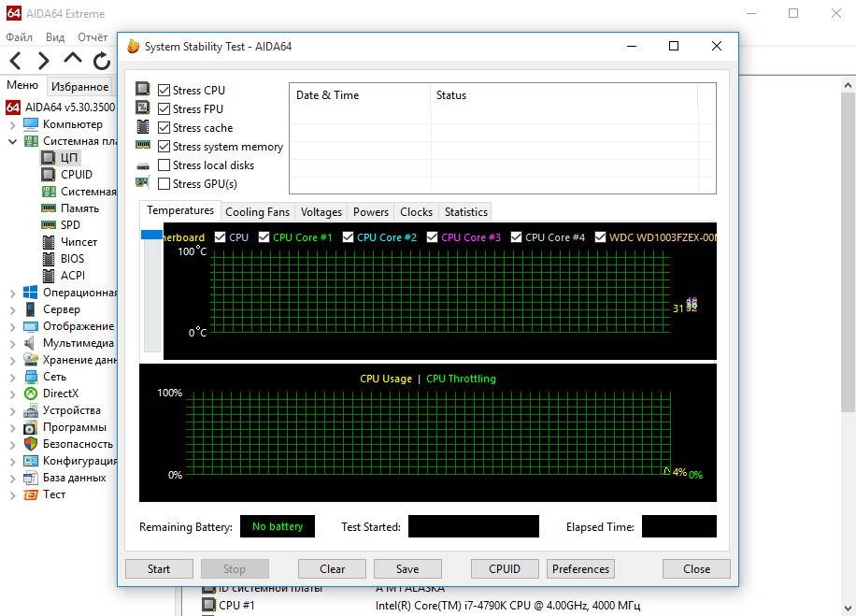856x616 pixels.
Task: Expand the Операционная система tree node
Action: [12, 294]
